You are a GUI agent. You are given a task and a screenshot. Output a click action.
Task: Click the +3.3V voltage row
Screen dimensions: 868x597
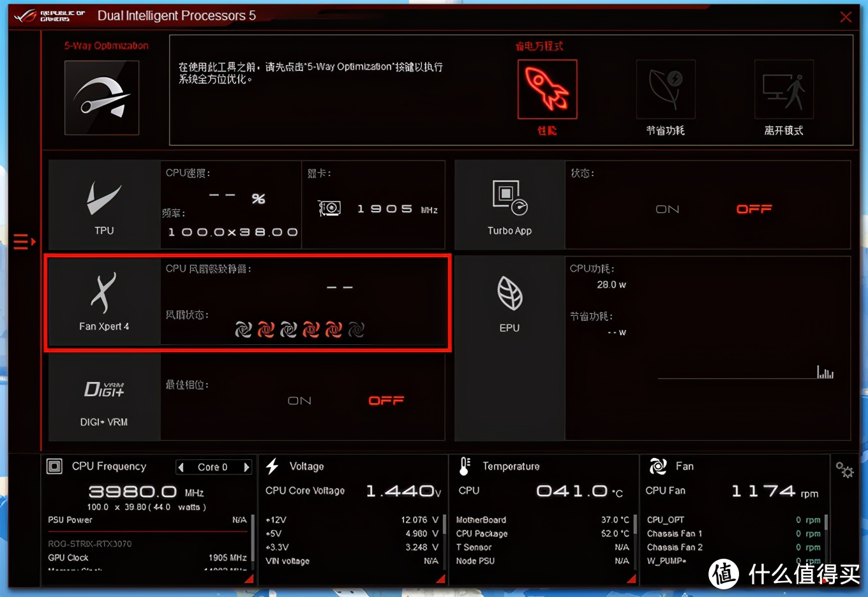352,547
